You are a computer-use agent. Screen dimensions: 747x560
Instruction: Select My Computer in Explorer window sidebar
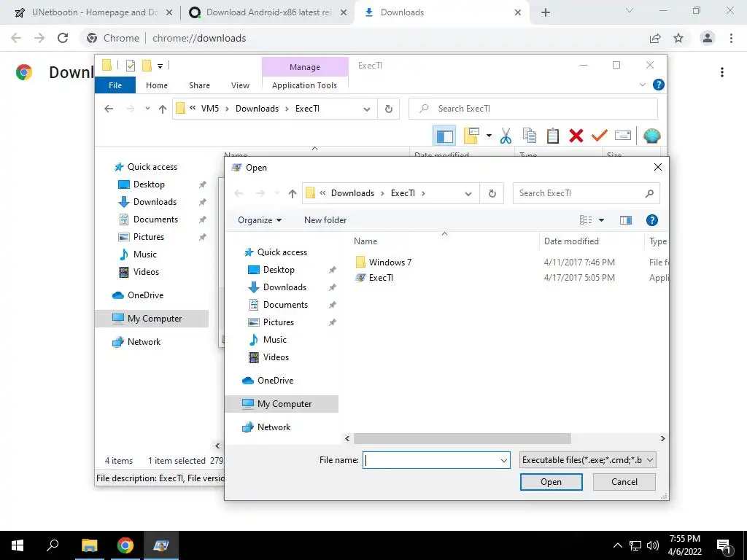[155, 319]
